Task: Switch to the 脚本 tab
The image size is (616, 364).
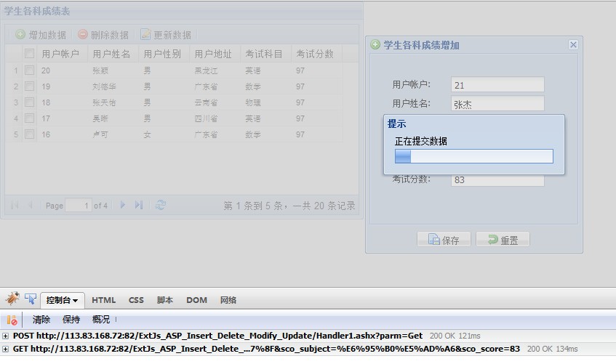Action: point(165,300)
